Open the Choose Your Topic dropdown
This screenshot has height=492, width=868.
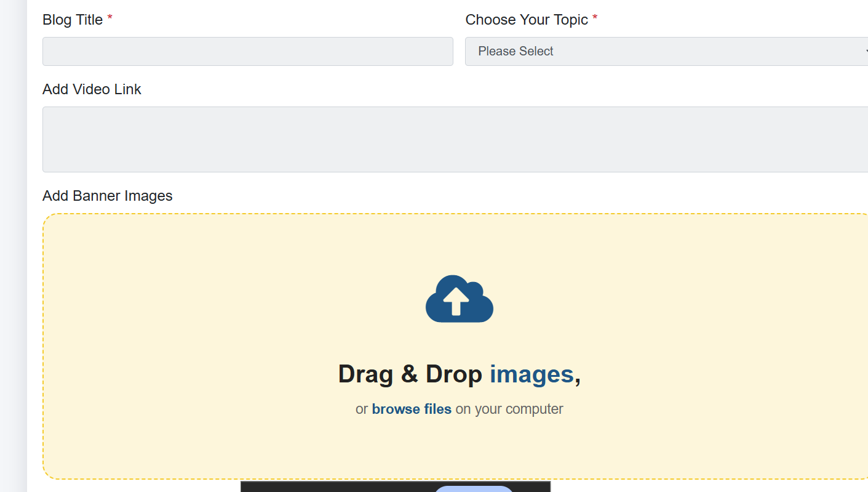(666, 51)
